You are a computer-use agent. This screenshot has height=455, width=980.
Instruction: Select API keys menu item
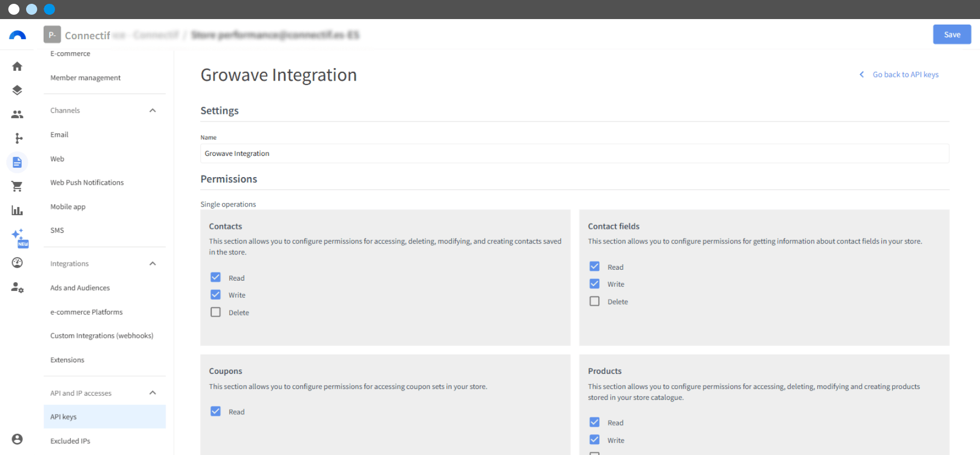pyautogui.click(x=105, y=417)
